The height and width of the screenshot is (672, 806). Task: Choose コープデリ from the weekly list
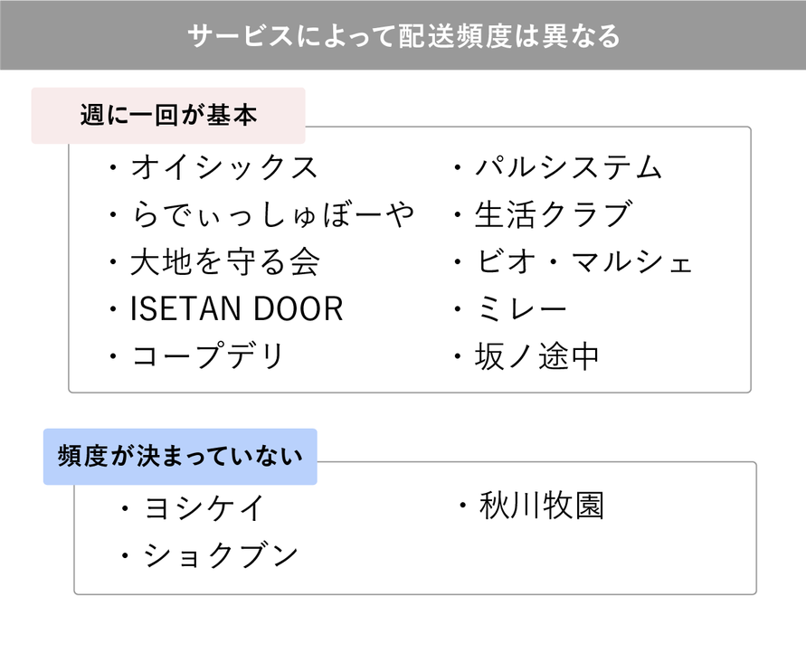(x=208, y=356)
